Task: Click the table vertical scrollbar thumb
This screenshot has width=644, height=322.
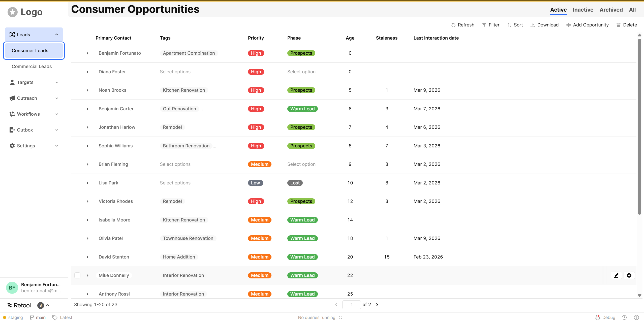Action: (x=639, y=126)
